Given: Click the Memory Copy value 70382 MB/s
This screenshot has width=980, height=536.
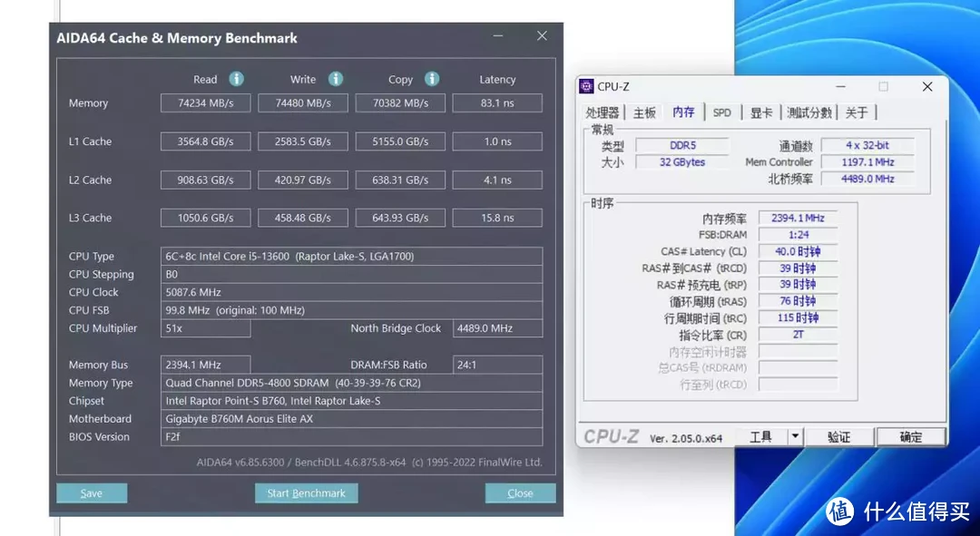Looking at the screenshot, I should [401, 103].
